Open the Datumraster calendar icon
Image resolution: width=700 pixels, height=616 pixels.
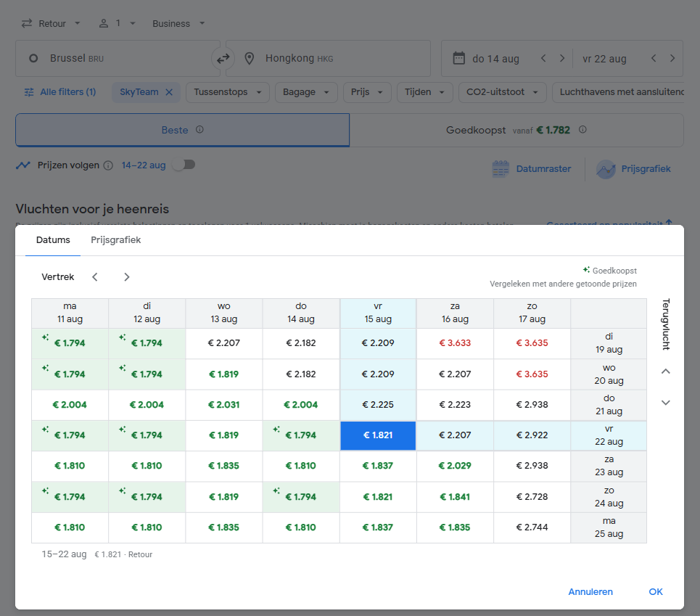coord(501,169)
